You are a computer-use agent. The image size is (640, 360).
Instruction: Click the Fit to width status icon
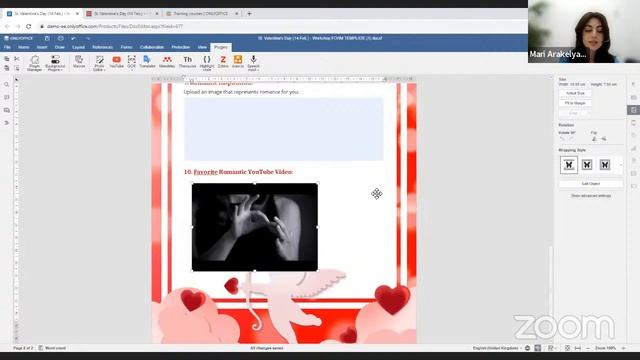[578, 348]
